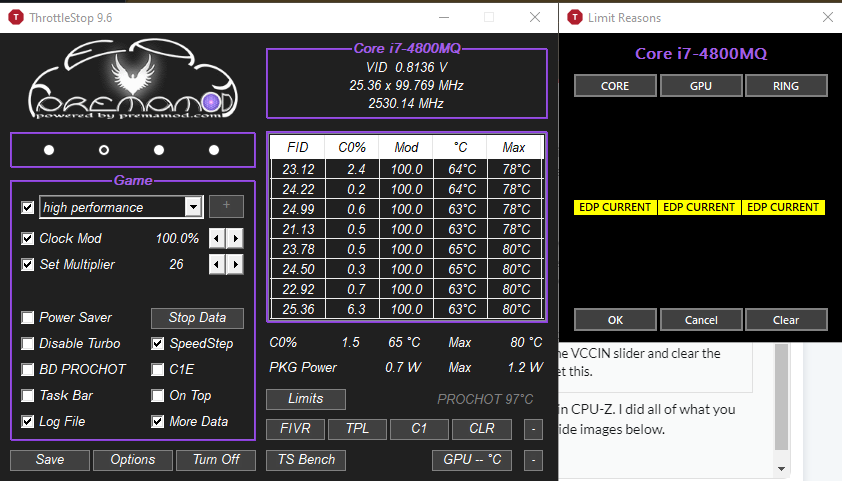Image resolution: width=842 pixels, height=481 pixels.
Task: Click the scrollbar down arrow in background window
Action: tap(781, 469)
